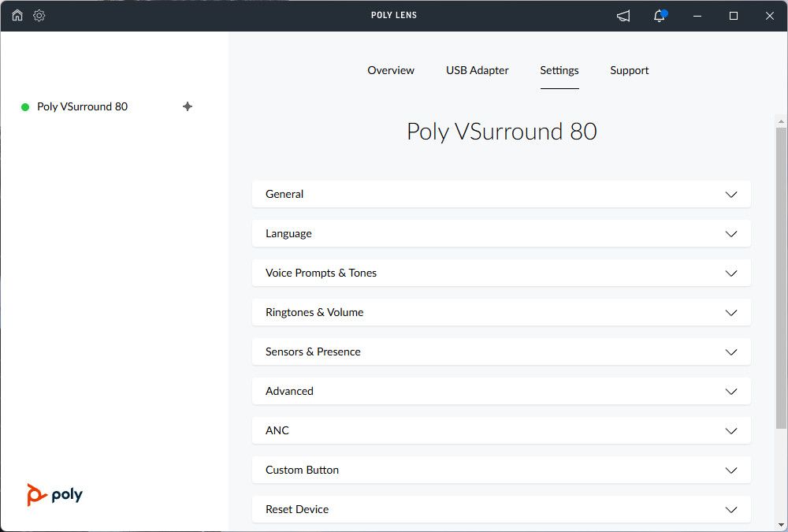The image size is (788, 532).
Task: Open the USB Adapter tab
Action: click(478, 70)
